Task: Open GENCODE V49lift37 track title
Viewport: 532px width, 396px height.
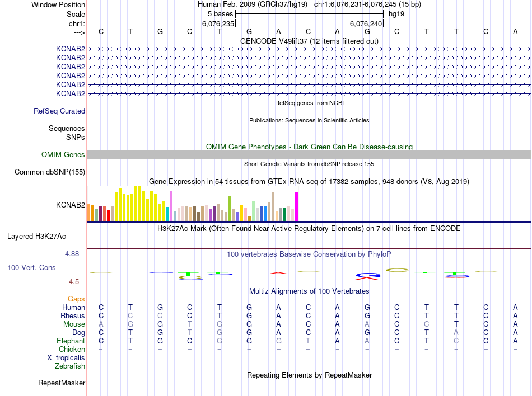Action: point(309,41)
